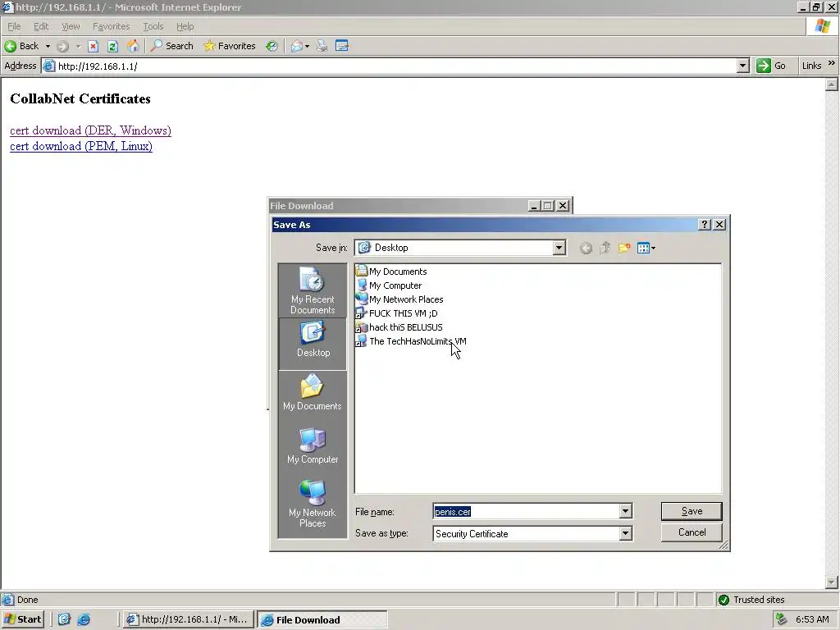840x630 pixels.
Task: Select My Recent Documents in places bar
Action: (313, 291)
